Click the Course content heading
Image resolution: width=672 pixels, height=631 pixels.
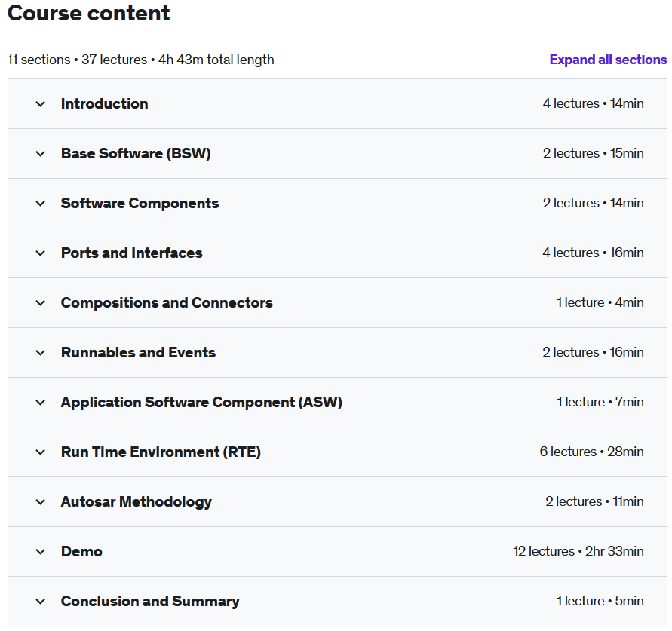click(89, 13)
